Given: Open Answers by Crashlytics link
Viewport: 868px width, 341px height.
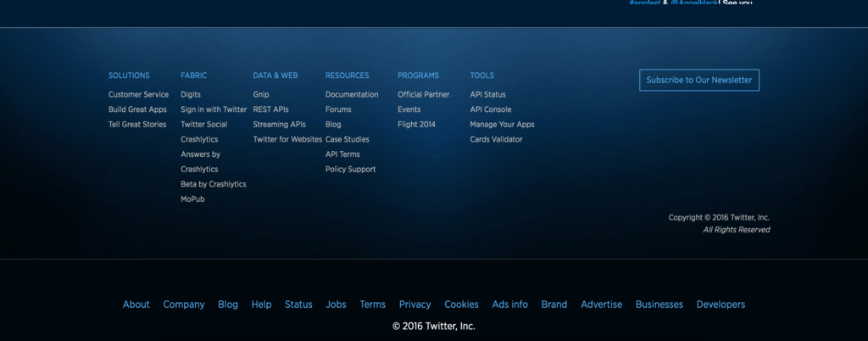Looking at the screenshot, I should [200, 162].
